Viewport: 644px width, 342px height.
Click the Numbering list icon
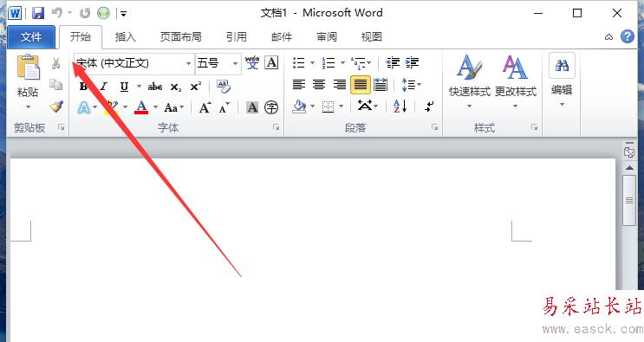coord(329,62)
